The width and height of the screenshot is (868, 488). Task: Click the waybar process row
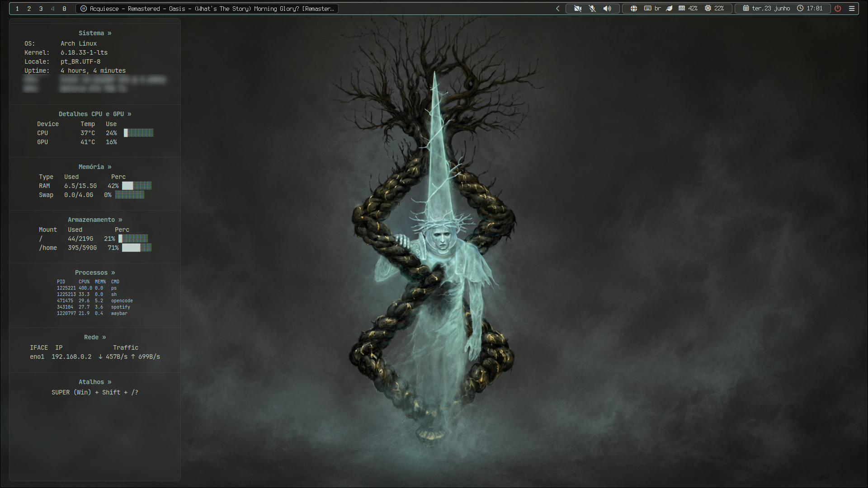(x=92, y=313)
